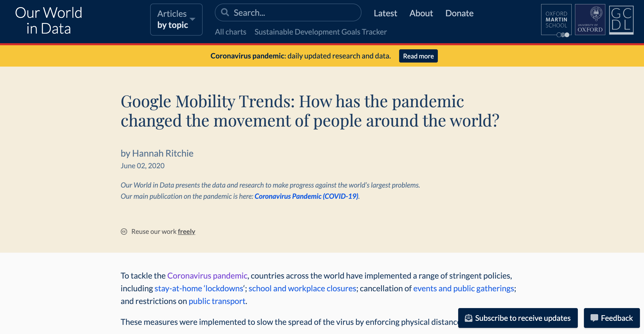Go to the Donate page
The image size is (644, 334).
click(x=459, y=13)
